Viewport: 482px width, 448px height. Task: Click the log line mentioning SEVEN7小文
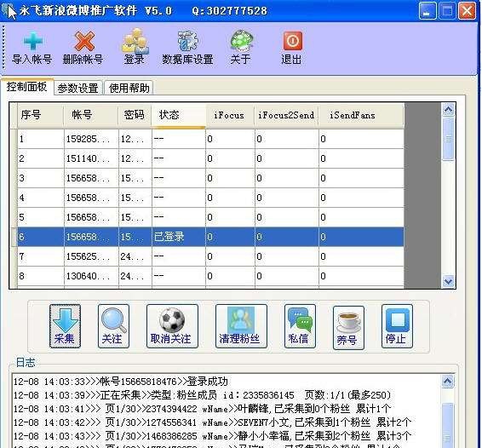pos(212,422)
